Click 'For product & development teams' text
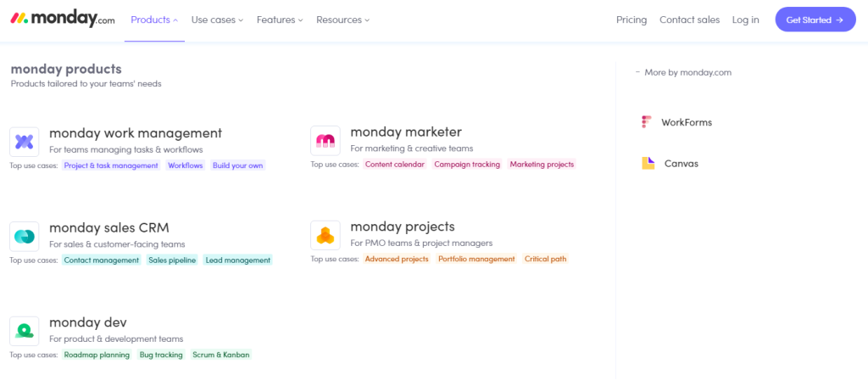 116,339
